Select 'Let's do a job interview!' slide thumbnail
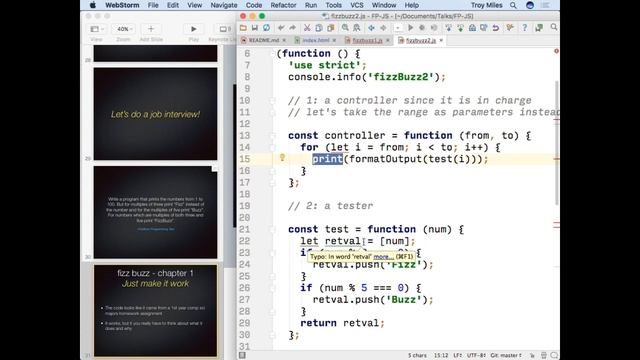The width and height of the screenshot is (640, 360). 156,114
